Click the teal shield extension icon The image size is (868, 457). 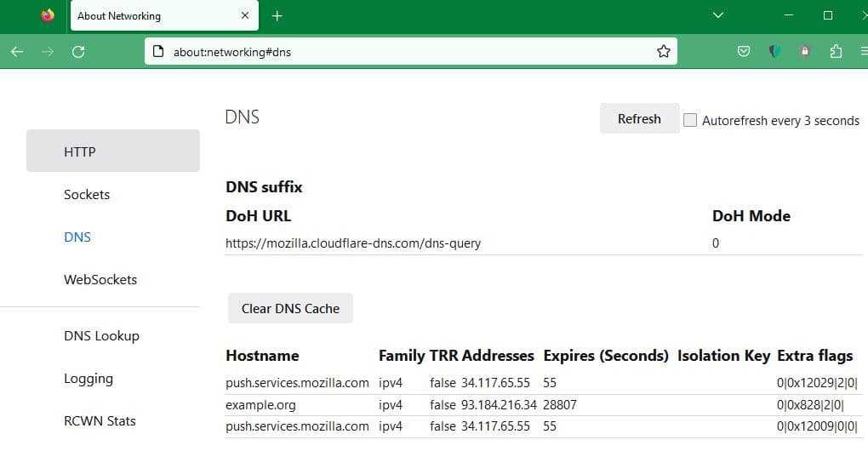(x=774, y=52)
